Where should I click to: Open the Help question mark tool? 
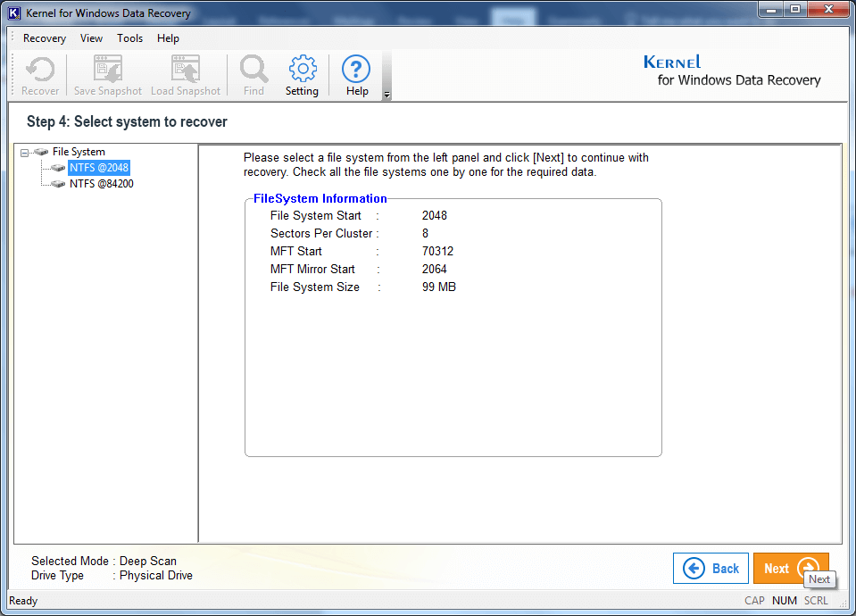pyautogui.click(x=356, y=75)
